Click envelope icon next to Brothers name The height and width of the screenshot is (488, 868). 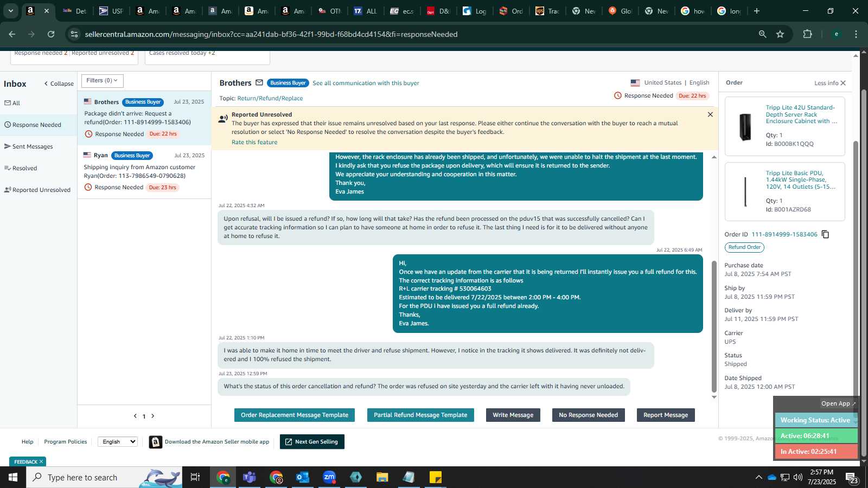(x=259, y=83)
